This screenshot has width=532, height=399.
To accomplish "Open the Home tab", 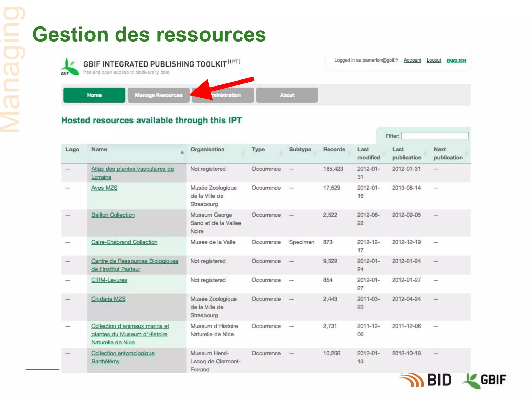I will tap(94, 95).
